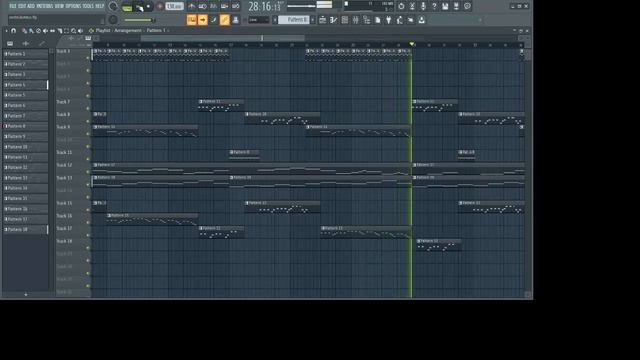Click the Pattern 1 breadcrumb in playlist title

tap(156, 31)
